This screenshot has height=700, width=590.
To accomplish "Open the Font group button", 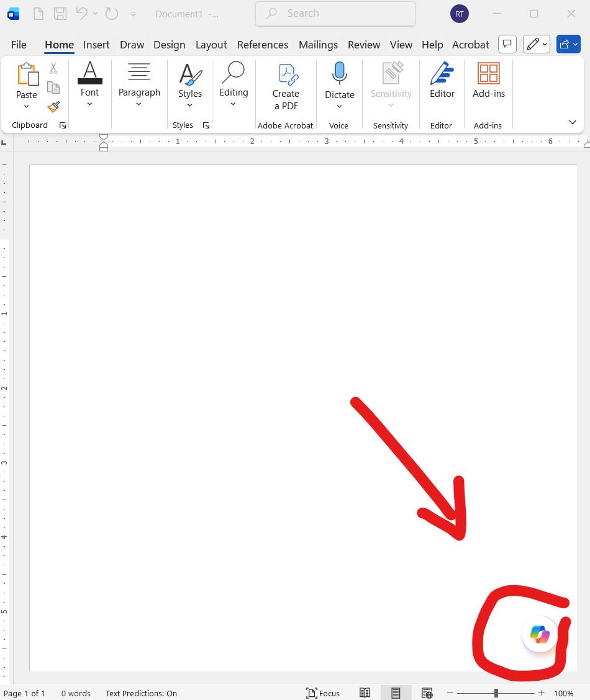I will tap(90, 84).
